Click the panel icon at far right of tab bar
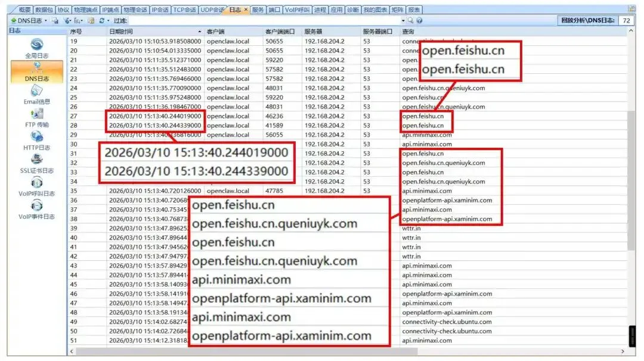This screenshot has width=644, height=361. 631,9
